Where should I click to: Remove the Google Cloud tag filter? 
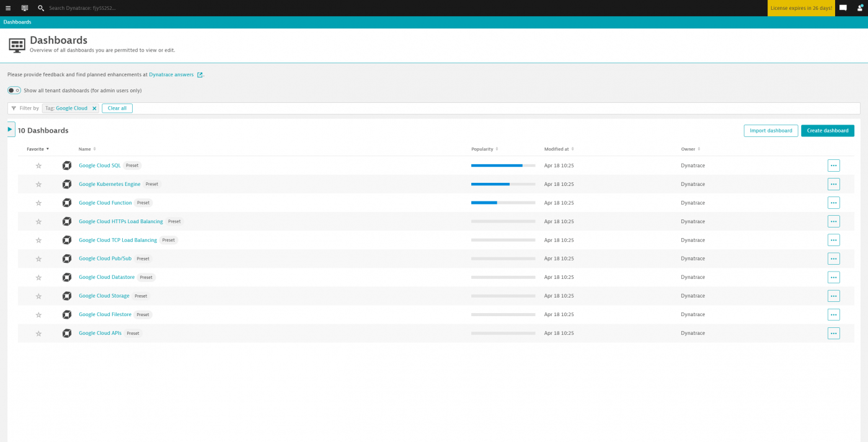click(94, 107)
